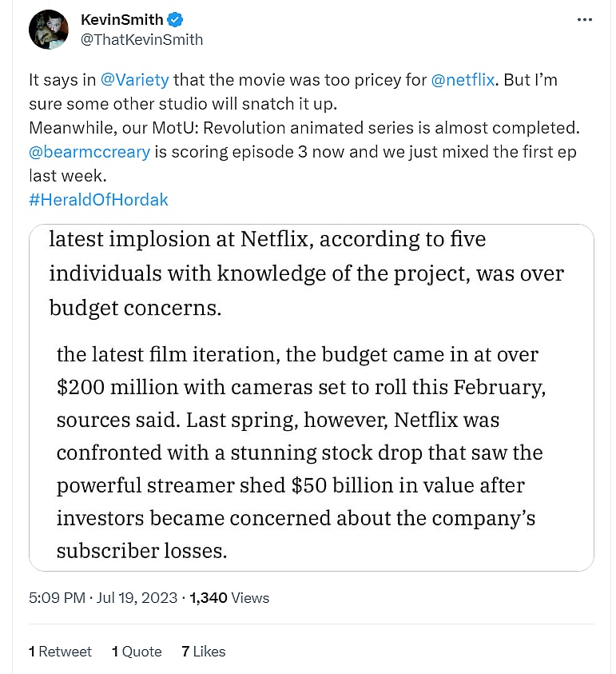Click Kevin Smith's profile avatar picture

coord(48,30)
